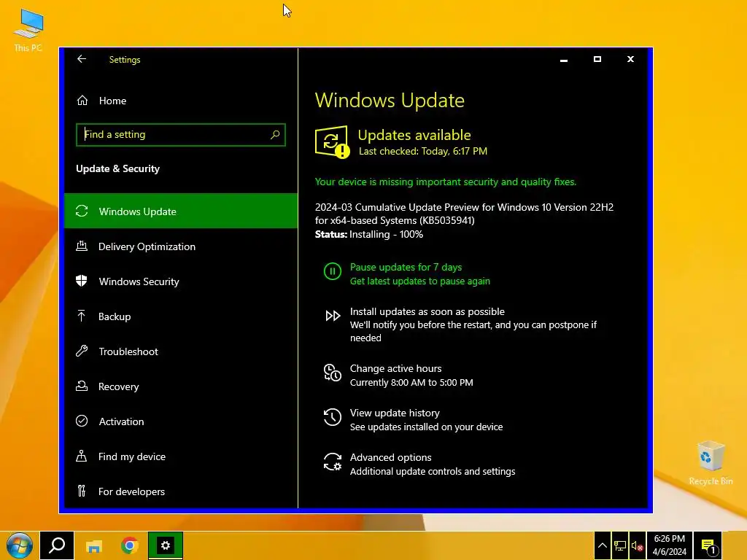The image size is (747, 560).
Task: Click the Windows Security shield icon
Action: pos(82,281)
